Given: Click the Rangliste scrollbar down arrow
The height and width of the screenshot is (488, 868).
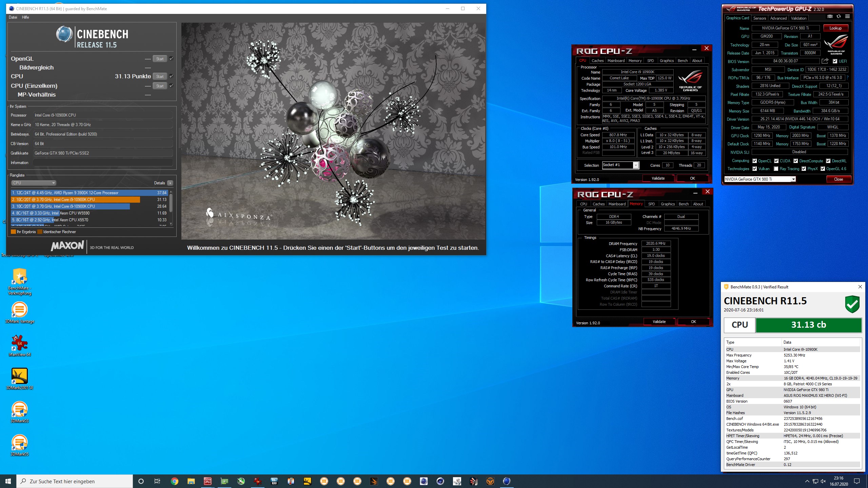Looking at the screenshot, I should point(171,224).
